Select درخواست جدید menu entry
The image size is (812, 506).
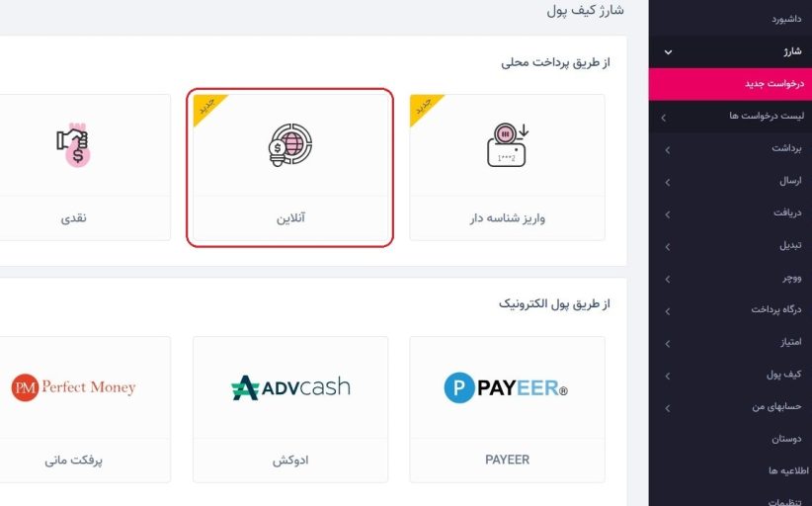[x=730, y=84]
